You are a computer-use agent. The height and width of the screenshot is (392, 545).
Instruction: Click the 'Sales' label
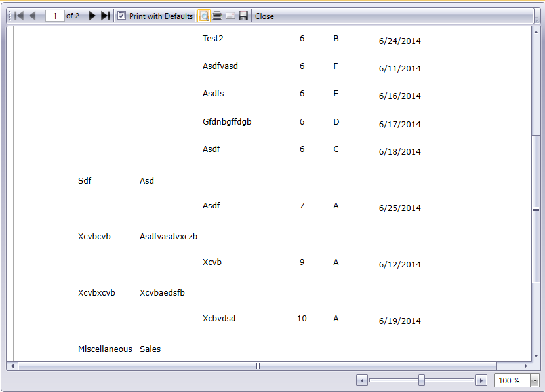tap(150, 349)
